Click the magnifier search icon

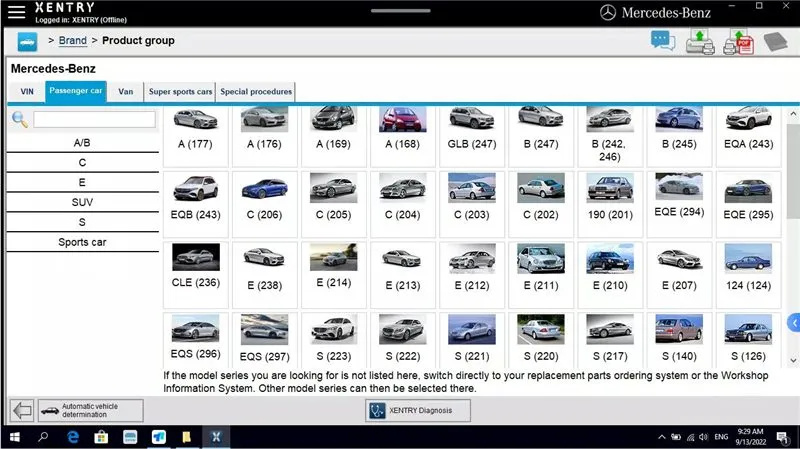[x=20, y=119]
